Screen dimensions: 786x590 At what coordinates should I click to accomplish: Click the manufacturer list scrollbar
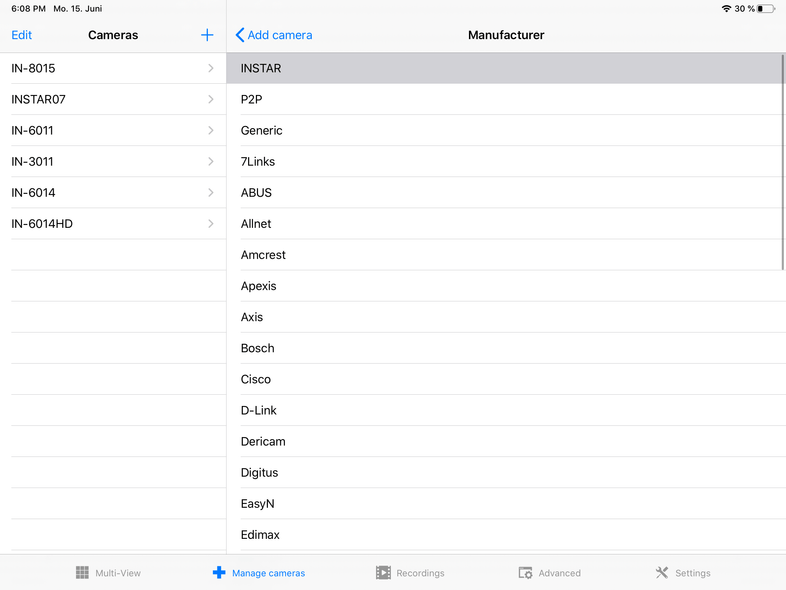[782, 162]
